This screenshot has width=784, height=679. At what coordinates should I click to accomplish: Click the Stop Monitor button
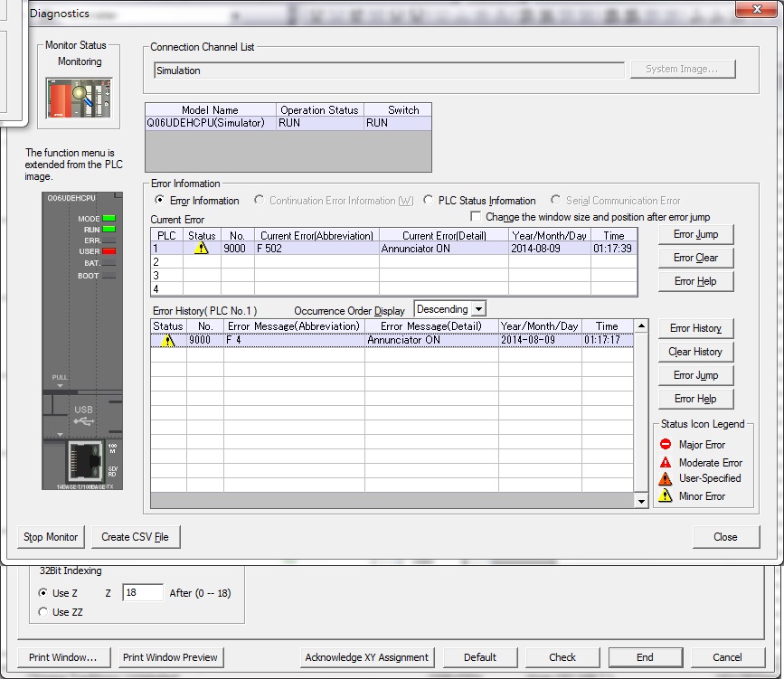click(x=51, y=537)
